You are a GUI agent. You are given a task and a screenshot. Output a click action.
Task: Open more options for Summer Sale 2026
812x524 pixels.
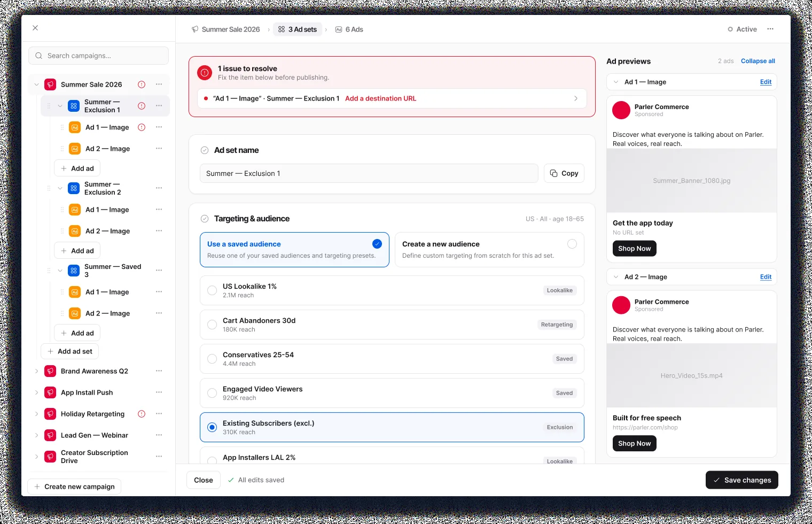pyautogui.click(x=159, y=84)
